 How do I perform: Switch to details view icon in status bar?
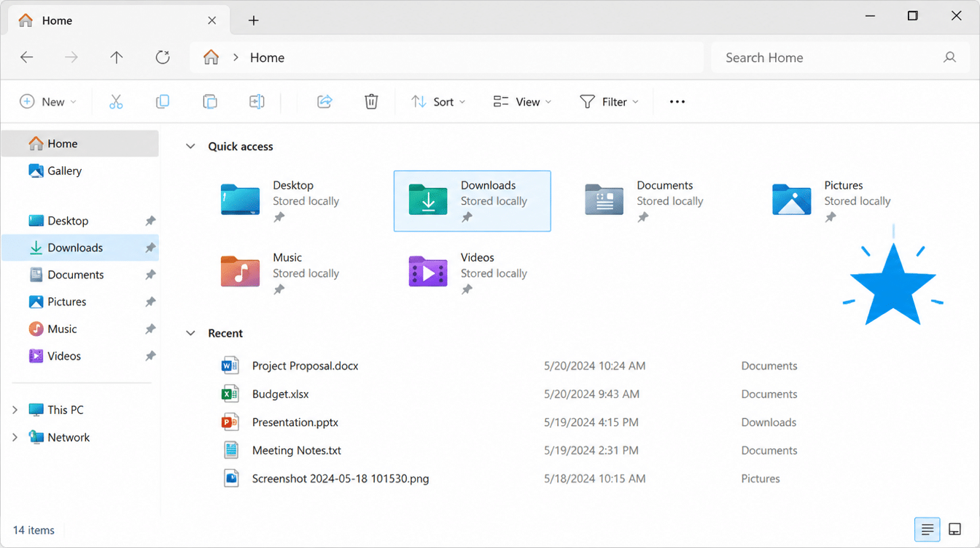pos(927,530)
